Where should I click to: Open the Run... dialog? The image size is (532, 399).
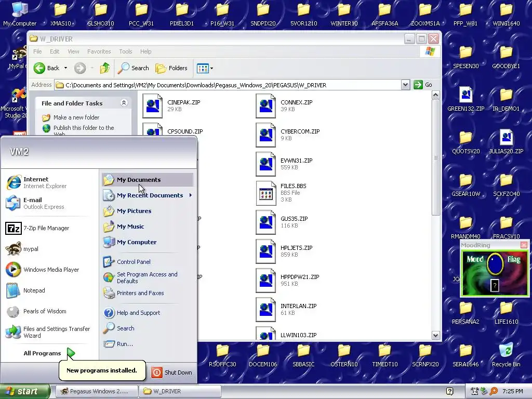[x=118, y=344]
